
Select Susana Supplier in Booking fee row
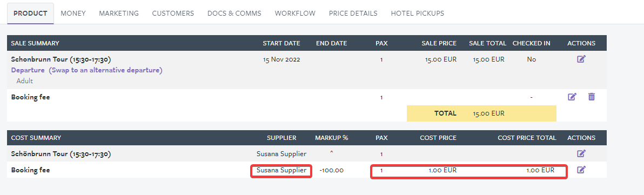tap(281, 170)
